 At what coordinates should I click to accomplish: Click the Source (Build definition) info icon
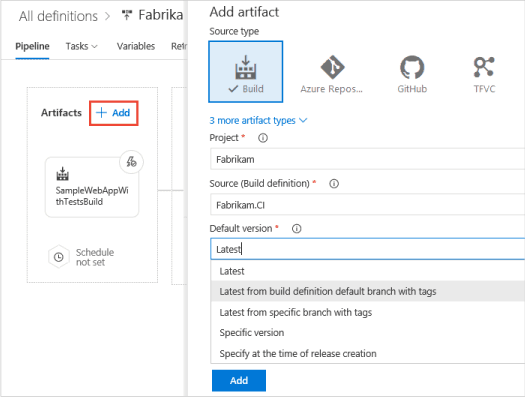[334, 183]
